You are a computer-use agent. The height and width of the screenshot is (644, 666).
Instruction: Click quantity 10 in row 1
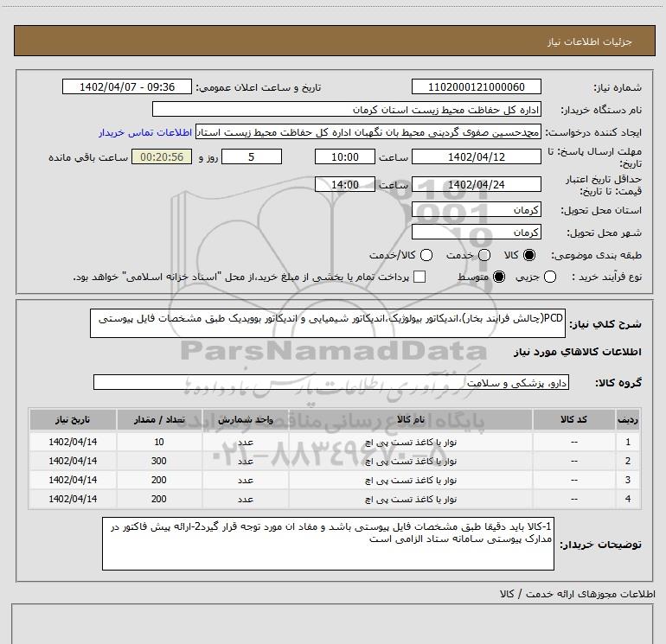[159, 443]
